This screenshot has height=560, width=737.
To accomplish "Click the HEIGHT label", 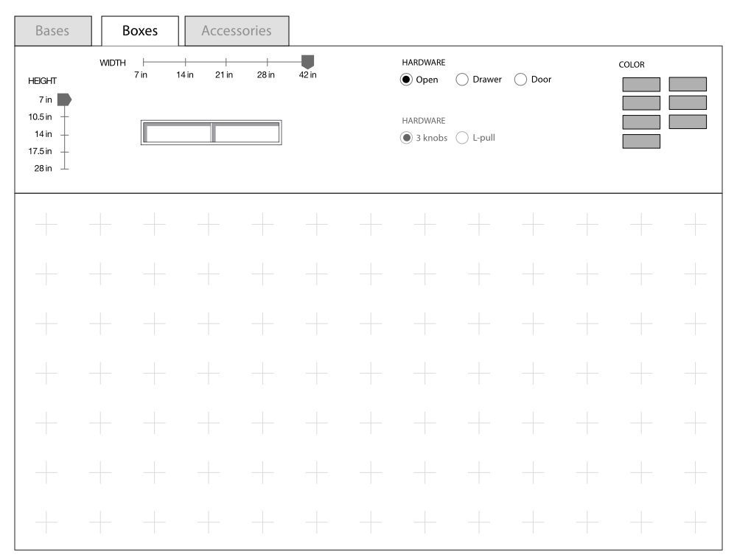I will tap(42, 81).
